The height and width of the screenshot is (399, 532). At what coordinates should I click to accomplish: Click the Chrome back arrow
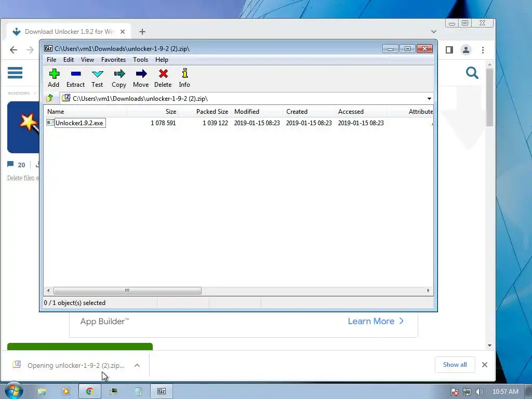(x=14, y=50)
